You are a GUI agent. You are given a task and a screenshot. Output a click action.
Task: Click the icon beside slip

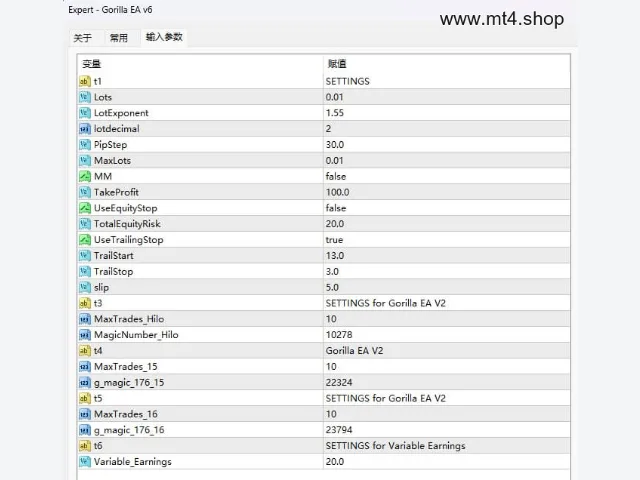[84, 287]
